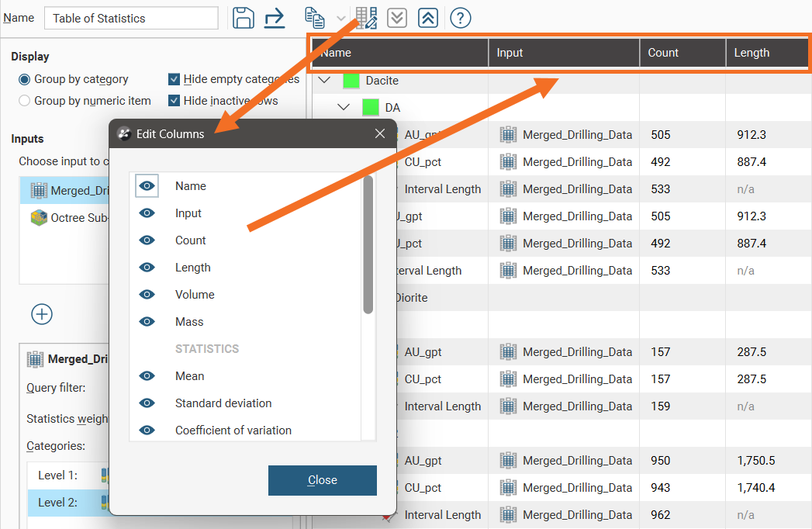The height and width of the screenshot is (529, 812).
Task: Click the Expand all rows icon
Action: (x=397, y=18)
